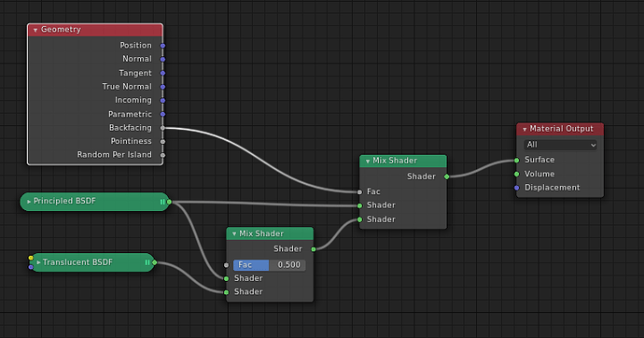Collapse the Mix Shader node holding the Fac slider
The image size is (644, 338).
coord(234,233)
